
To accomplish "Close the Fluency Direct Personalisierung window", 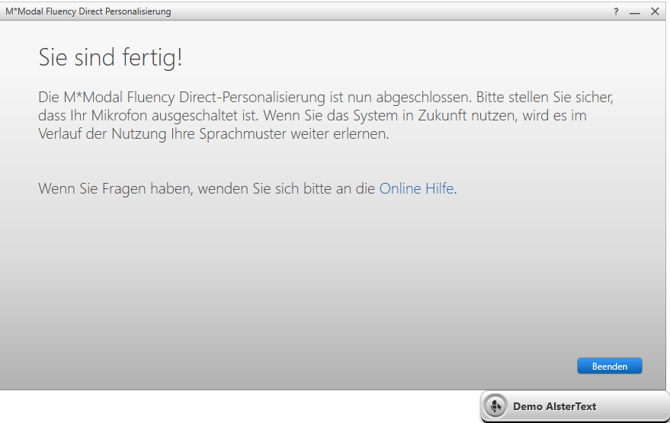I will (x=655, y=12).
